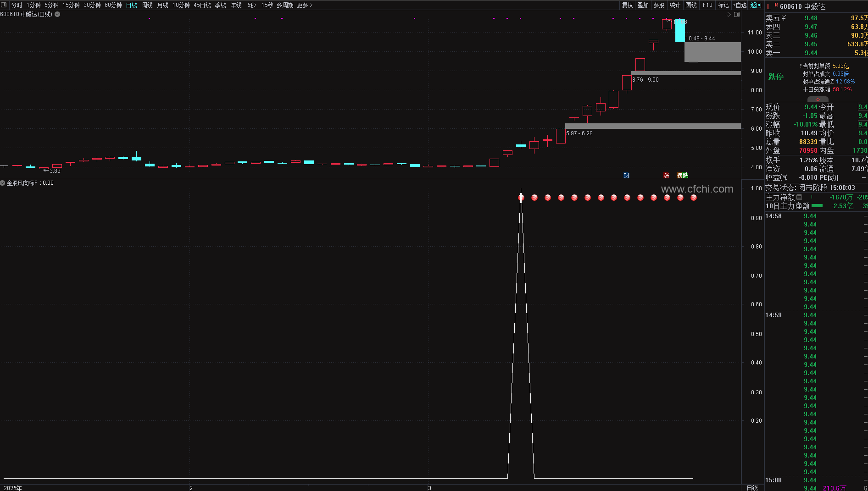
Task: Click the 财 finance event marker
Action: click(626, 176)
